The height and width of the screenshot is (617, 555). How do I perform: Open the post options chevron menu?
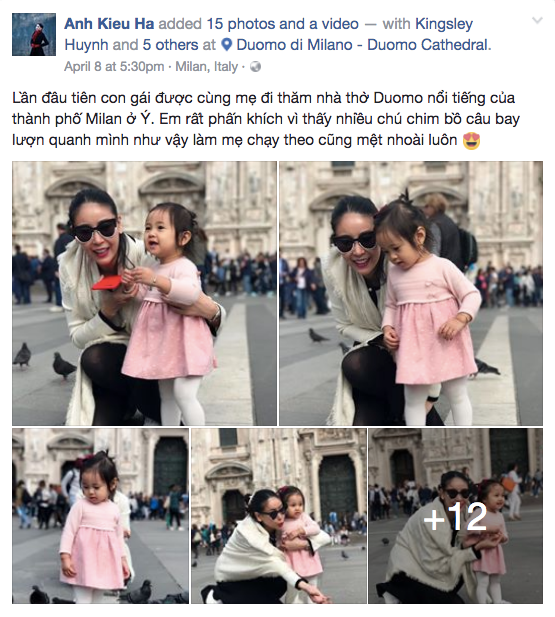tap(537, 20)
